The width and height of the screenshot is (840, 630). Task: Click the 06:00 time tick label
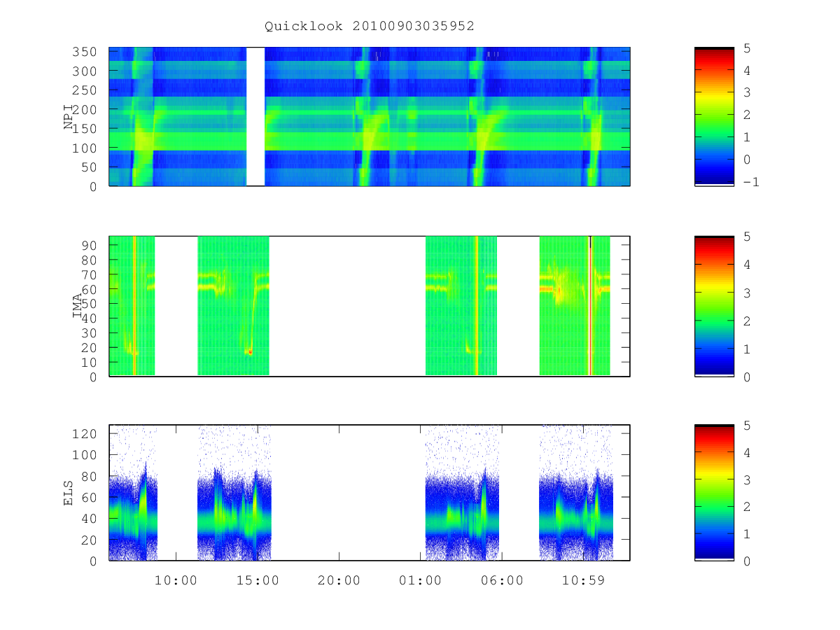coord(503,580)
